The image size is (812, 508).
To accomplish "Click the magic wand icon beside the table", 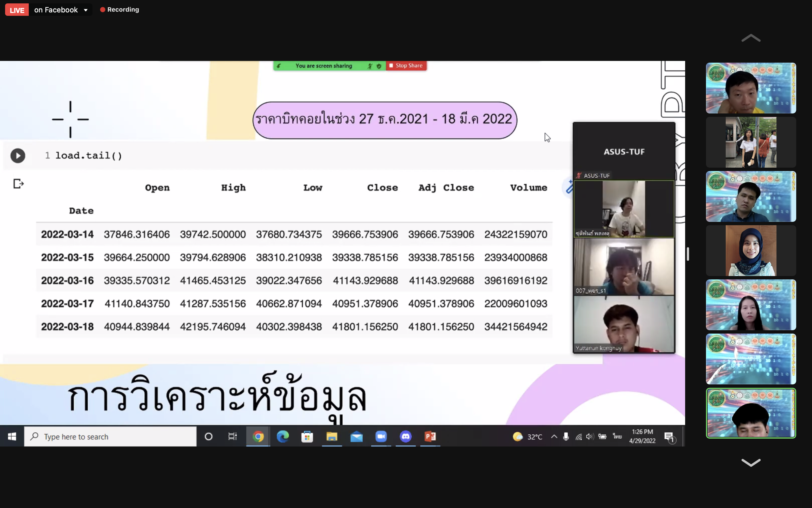I will coord(568,187).
